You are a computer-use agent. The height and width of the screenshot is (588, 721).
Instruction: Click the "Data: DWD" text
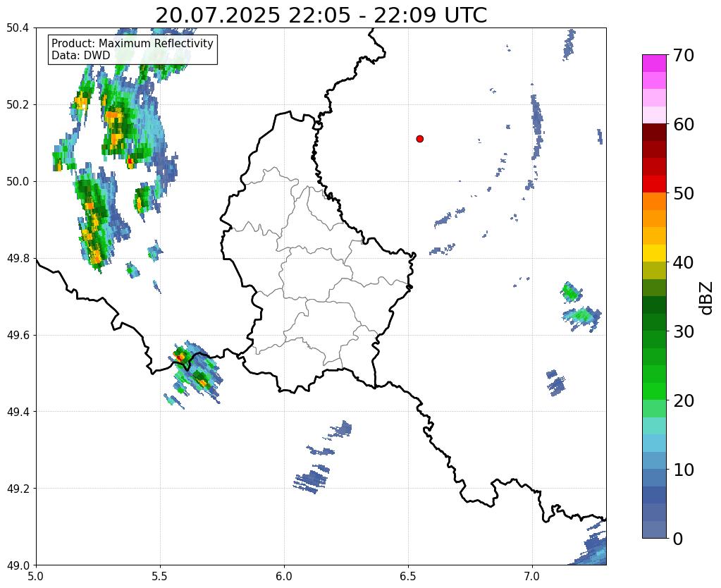[81, 56]
